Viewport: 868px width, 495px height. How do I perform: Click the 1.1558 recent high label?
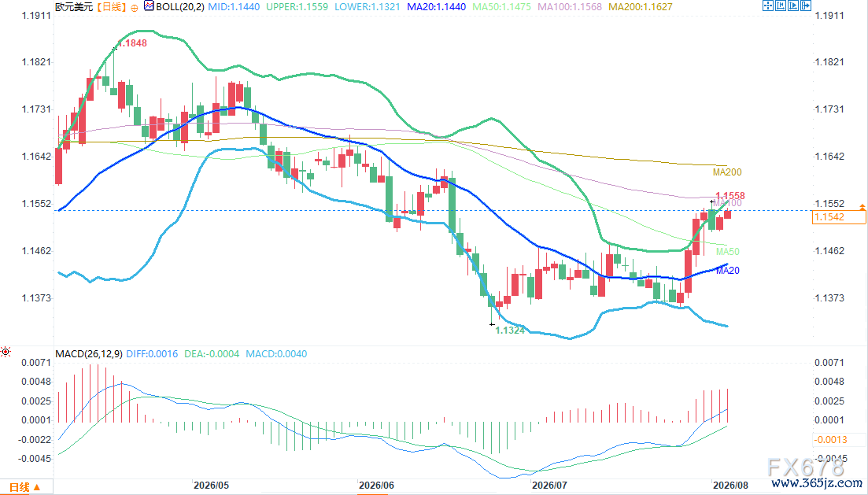730,196
